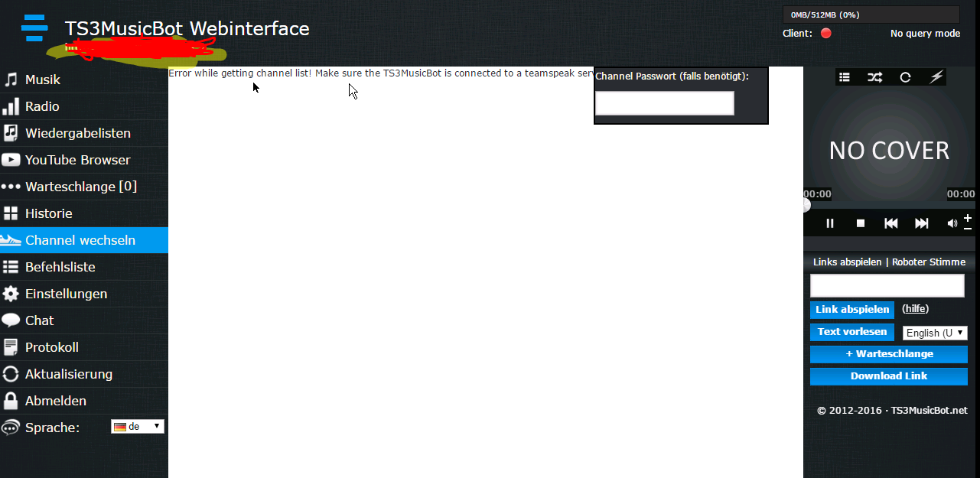
Task: Open the English voice language dropdown
Action: tap(935, 333)
